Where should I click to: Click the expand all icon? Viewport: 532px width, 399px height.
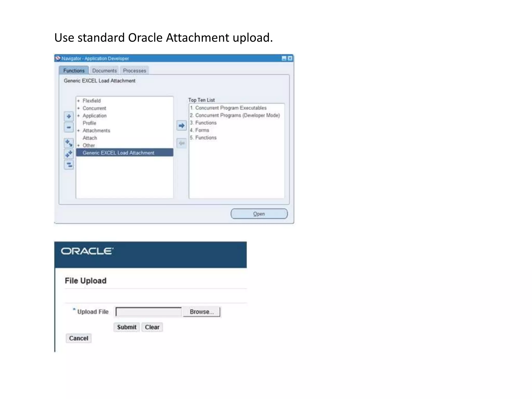(x=69, y=154)
